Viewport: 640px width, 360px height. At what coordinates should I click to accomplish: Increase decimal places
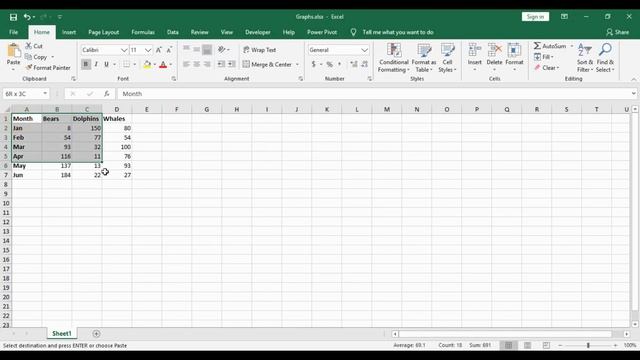(x=354, y=64)
